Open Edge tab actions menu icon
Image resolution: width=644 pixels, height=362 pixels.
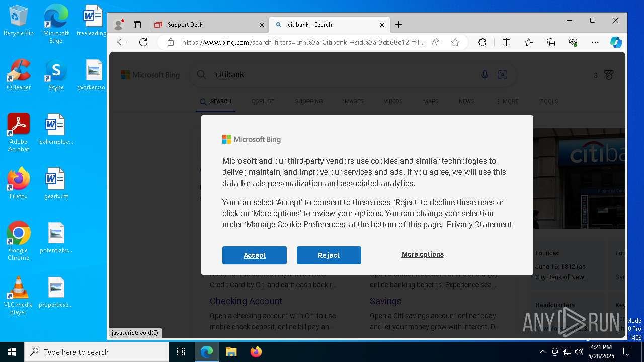pos(137,24)
